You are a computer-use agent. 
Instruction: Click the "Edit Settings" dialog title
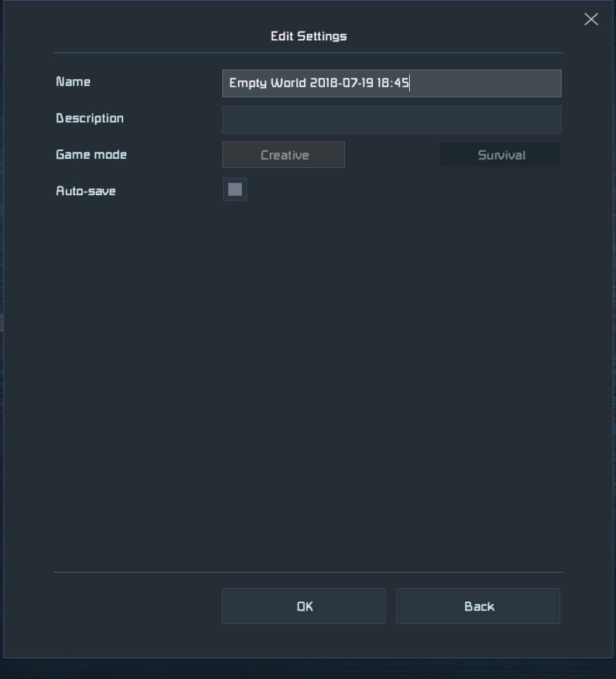tap(309, 36)
